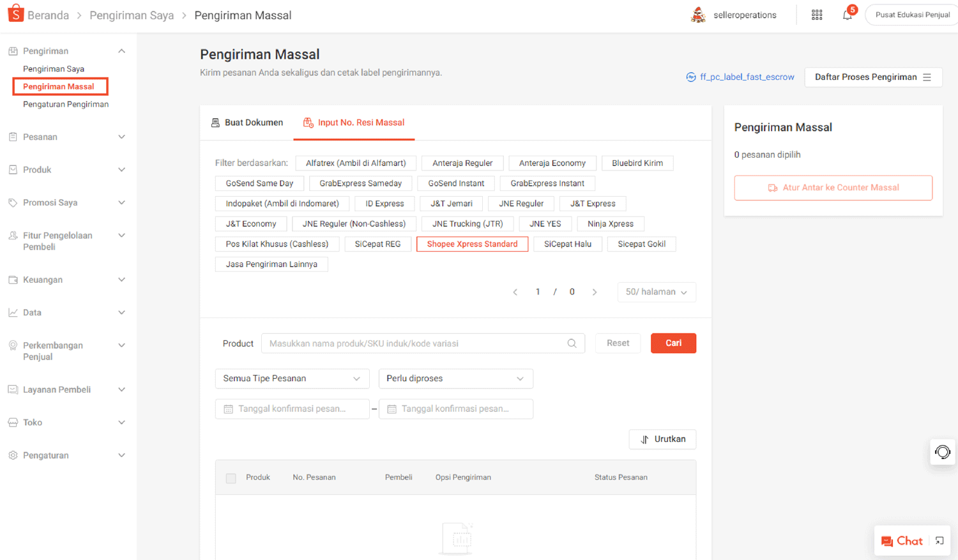Screen dimensions: 958x560
Task: Click the Keuangan wallet icon
Action: 13,280
